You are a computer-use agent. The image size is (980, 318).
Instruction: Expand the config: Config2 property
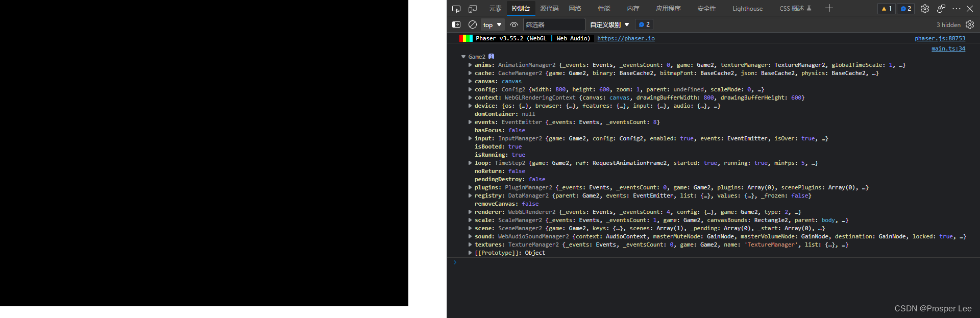(470, 89)
